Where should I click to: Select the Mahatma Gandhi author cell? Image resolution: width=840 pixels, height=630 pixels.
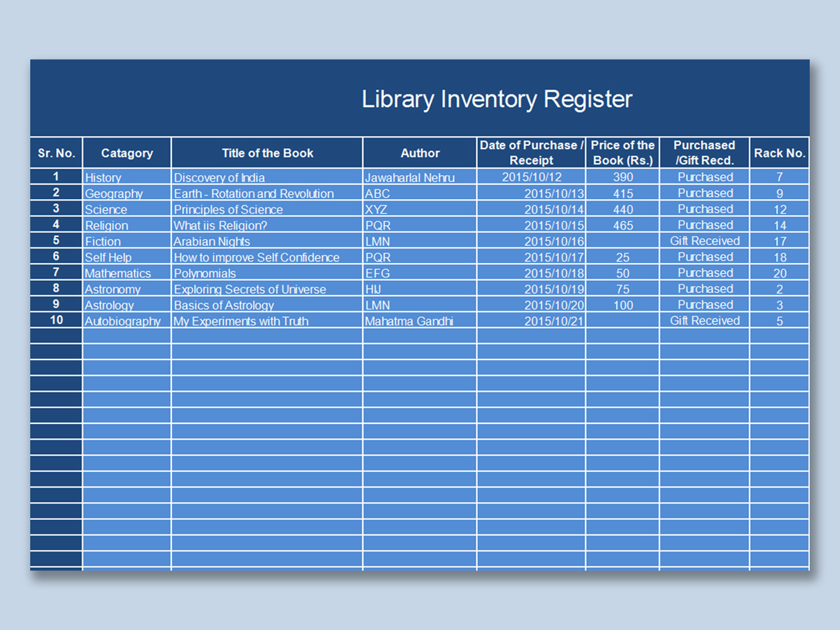[x=420, y=321]
